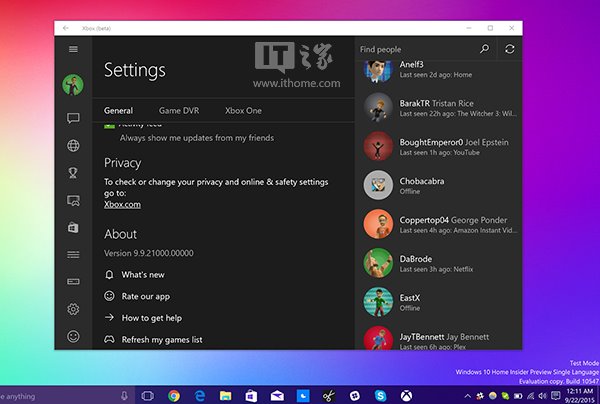Open Achievements trophy icon in sidebar
Screen dimensions: 600x404
pyautogui.click(x=73, y=173)
